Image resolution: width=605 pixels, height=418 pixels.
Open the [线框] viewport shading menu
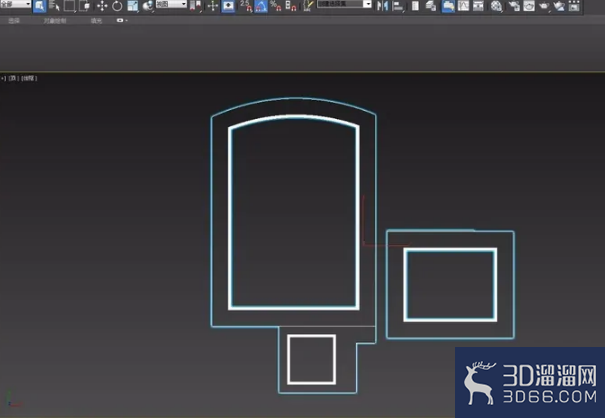pos(29,78)
